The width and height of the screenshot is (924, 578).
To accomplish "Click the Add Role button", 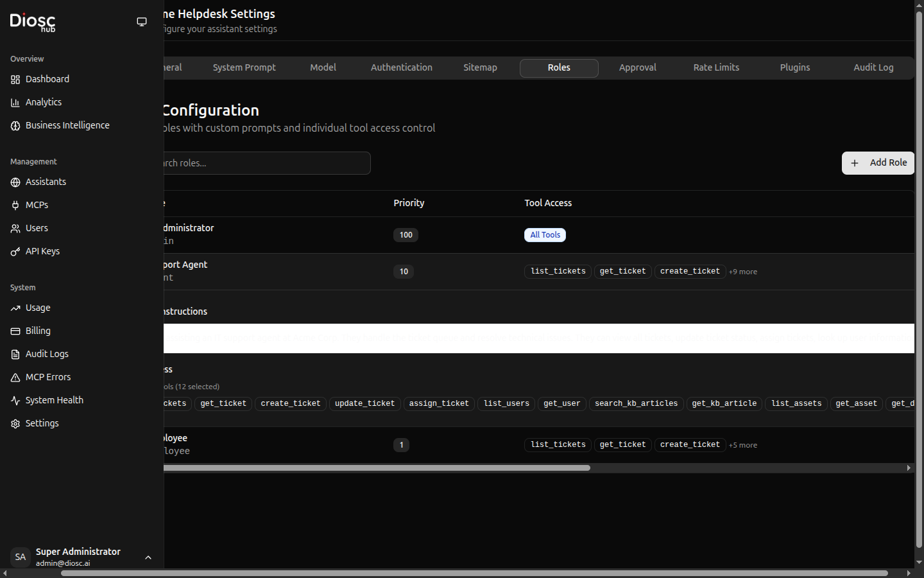I will click(x=878, y=163).
